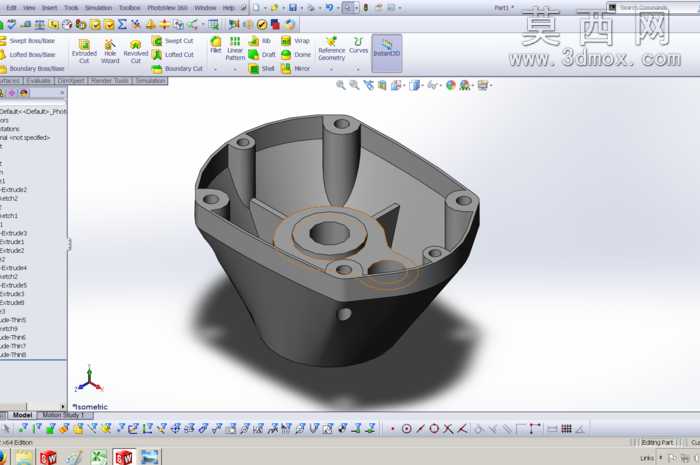Click the Sigma equations icon in toolbar

coord(122,24)
